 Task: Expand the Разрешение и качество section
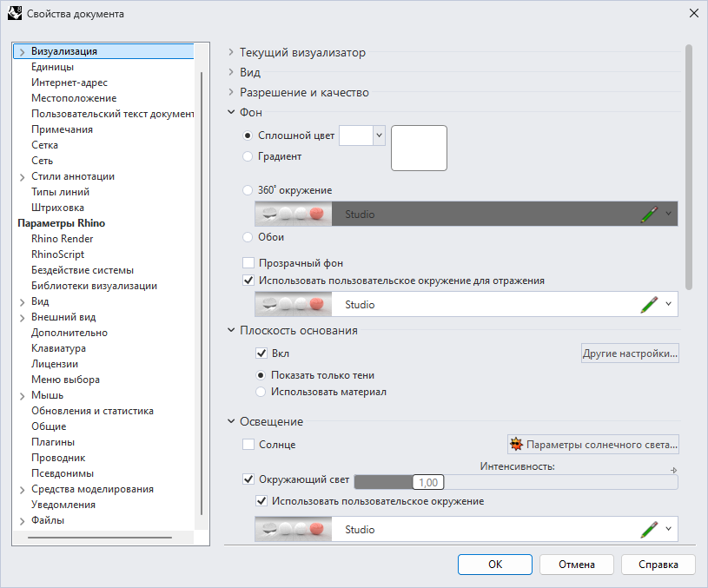point(231,92)
